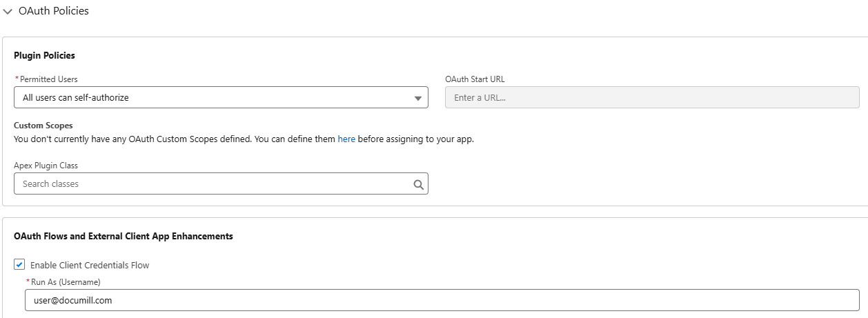Click the OAuth Start URL input

(x=652, y=97)
